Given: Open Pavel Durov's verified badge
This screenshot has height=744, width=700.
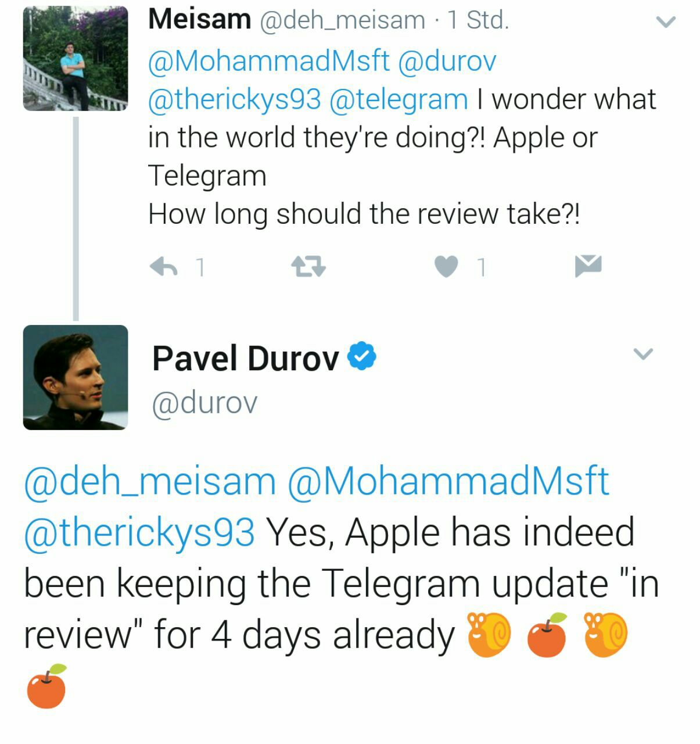Looking at the screenshot, I should (362, 356).
